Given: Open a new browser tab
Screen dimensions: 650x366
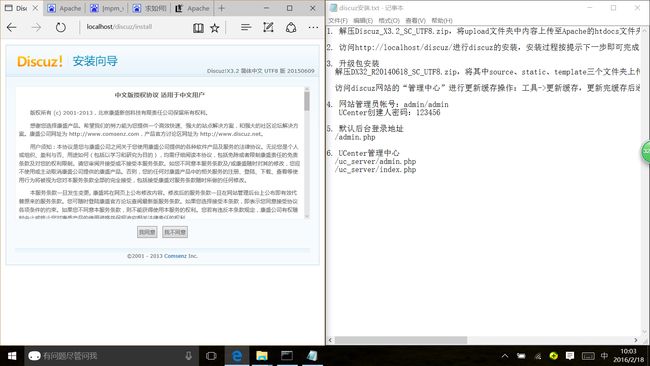Looking at the screenshot, I should (221, 8).
